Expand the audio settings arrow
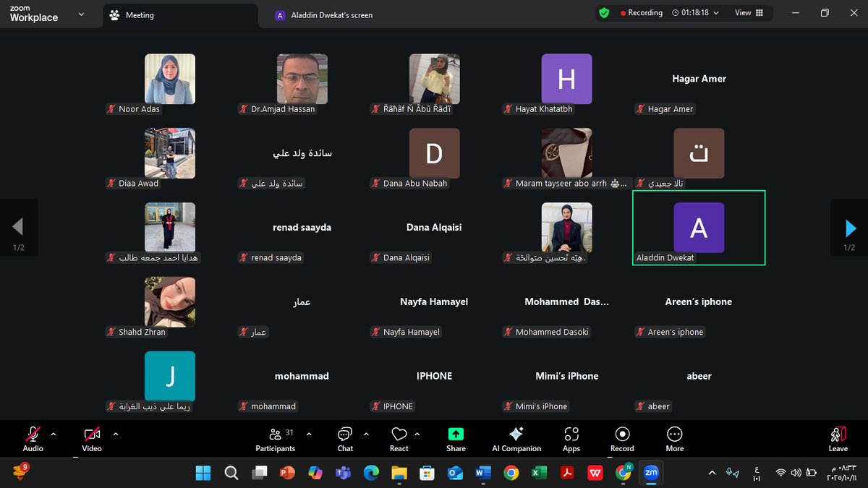 54,435
